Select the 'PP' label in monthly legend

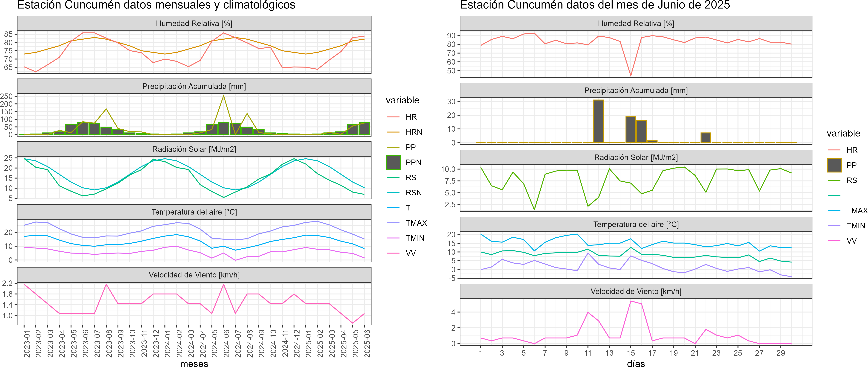tap(411, 147)
